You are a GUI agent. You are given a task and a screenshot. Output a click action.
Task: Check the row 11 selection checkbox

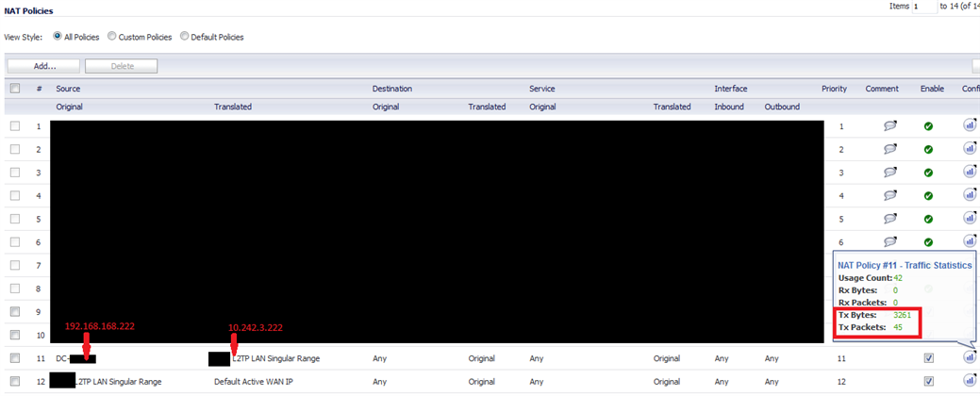click(x=15, y=358)
